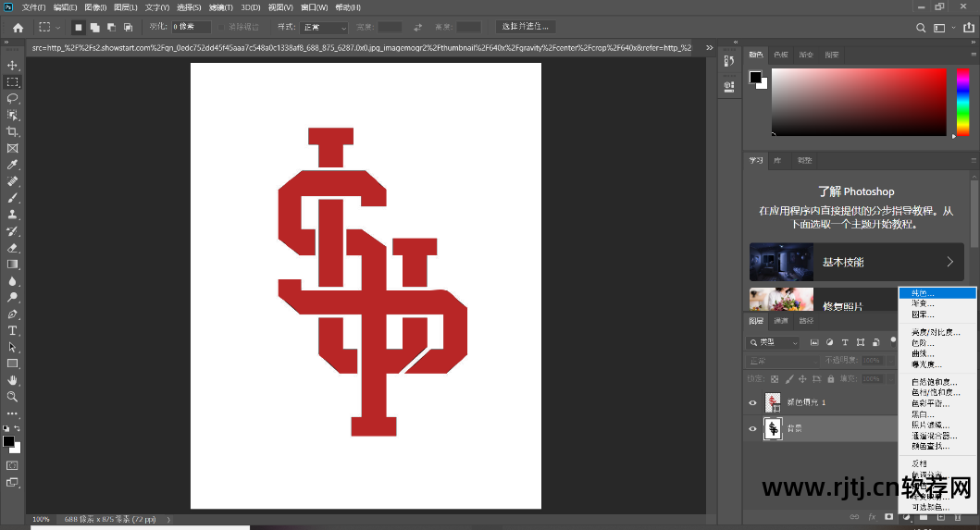Screen dimensions: 980x530
Task: Select the Type tool
Action: pyautogui.click(x=12, y=330)
